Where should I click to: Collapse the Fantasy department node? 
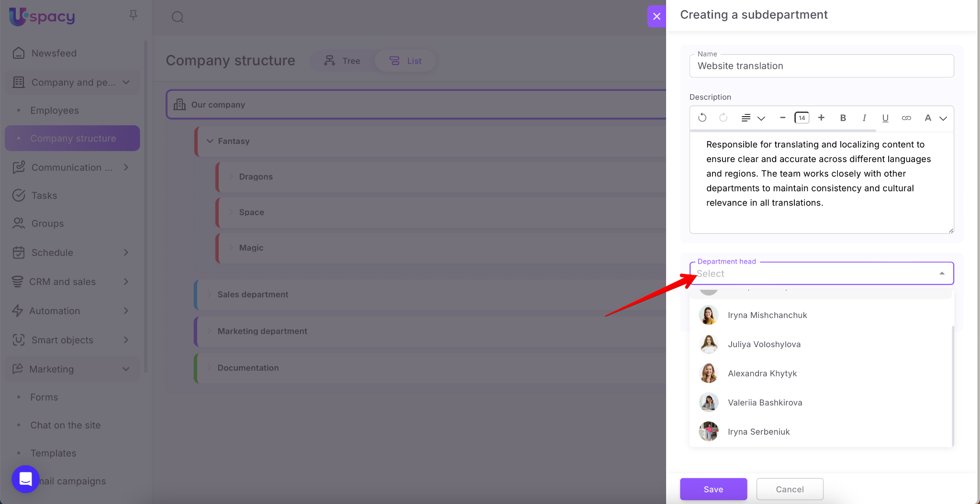[210, 141]
